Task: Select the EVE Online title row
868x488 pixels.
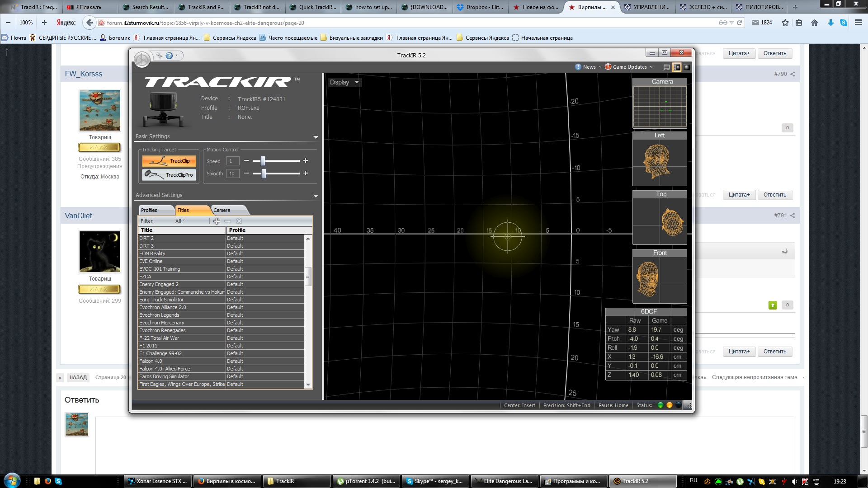Action: [221, 261]
